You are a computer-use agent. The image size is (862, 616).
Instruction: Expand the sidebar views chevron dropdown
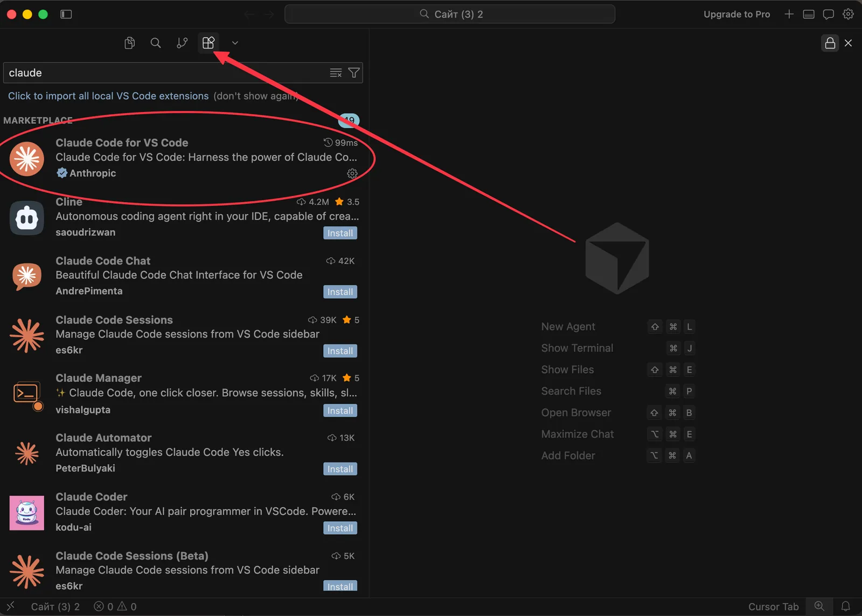point(235,43)
